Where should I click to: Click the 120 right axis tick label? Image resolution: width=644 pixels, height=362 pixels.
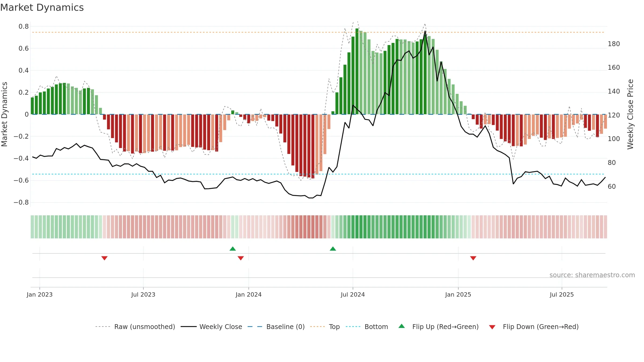pyautogui.click(x=614, y=115)
